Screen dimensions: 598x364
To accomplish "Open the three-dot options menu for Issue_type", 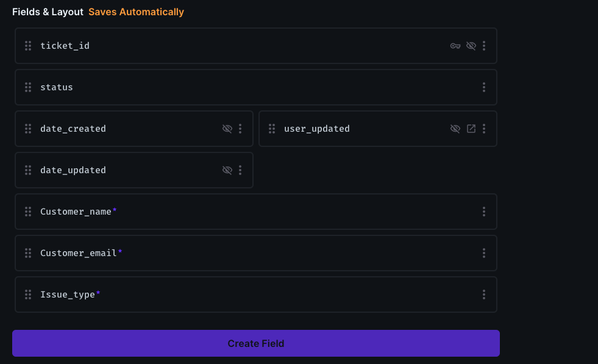I will 484,294.
